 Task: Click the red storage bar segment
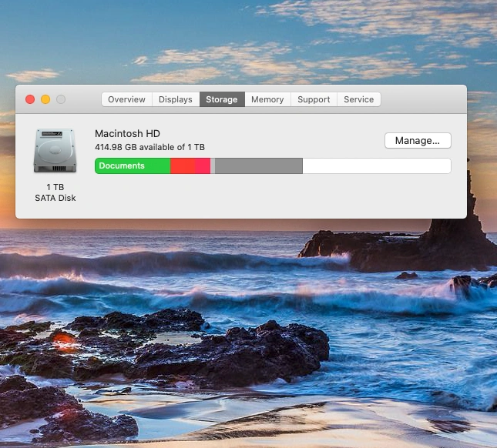tap(183, 166)
